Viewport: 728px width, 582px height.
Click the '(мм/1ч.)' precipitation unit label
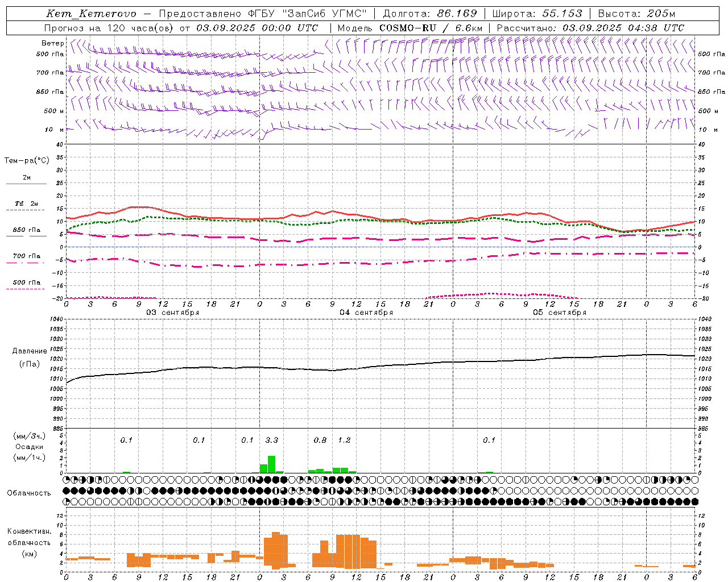click(30, 458)
